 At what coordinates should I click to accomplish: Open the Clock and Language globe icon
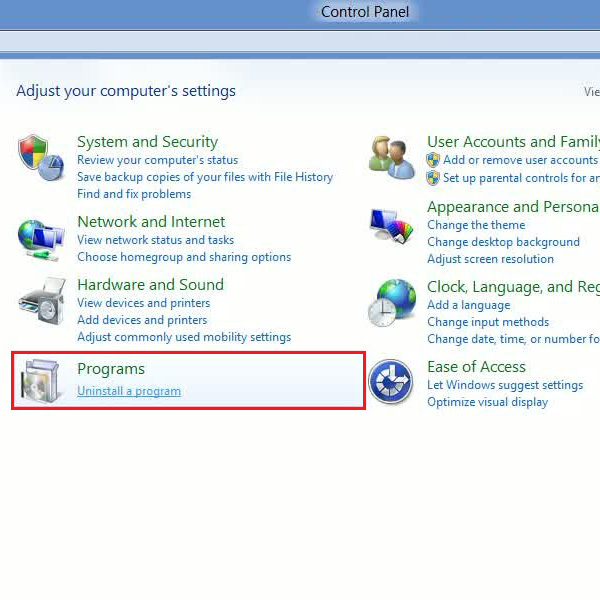[x=392, y=303]
